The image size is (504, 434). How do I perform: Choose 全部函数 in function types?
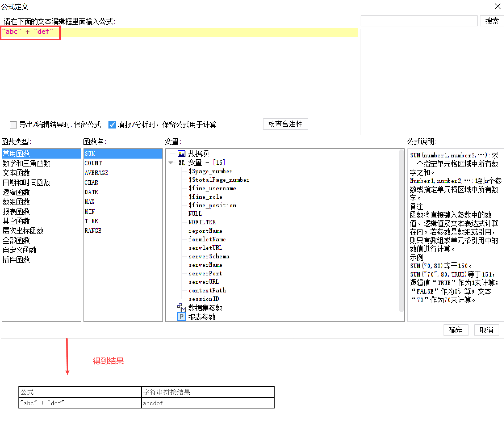click(x=41, y=241)
